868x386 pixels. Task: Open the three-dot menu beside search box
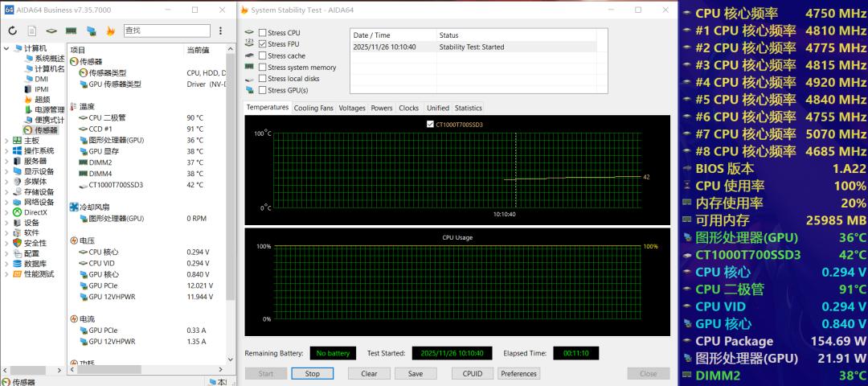coord(220,31)
